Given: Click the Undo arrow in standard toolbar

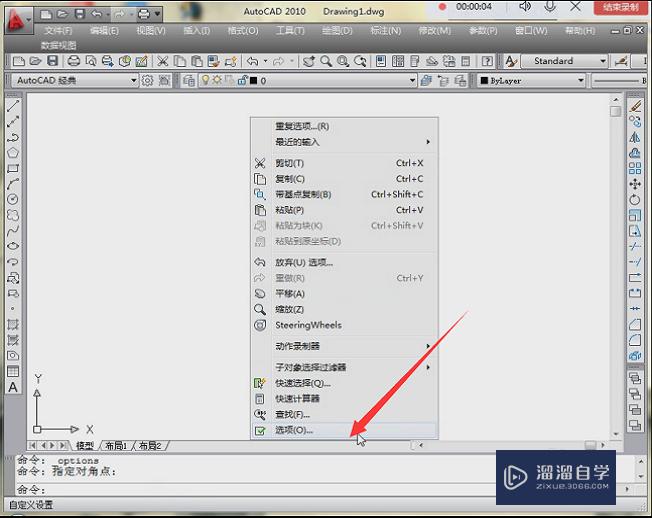Looking at the screenshot, I should click(252, 61).
